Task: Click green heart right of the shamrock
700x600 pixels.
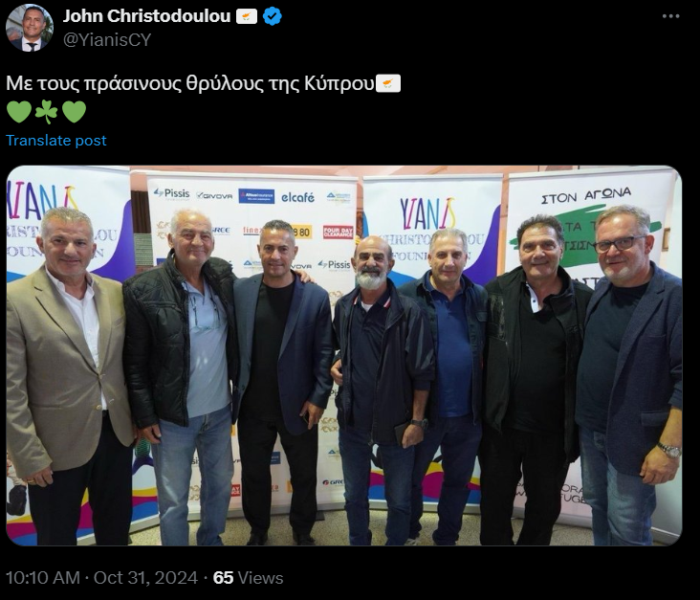Action: point(74,112)
